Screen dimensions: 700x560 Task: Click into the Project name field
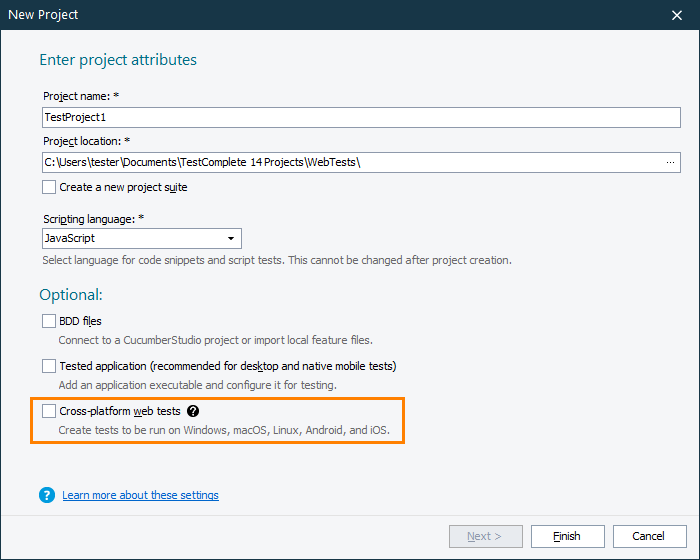360,117
